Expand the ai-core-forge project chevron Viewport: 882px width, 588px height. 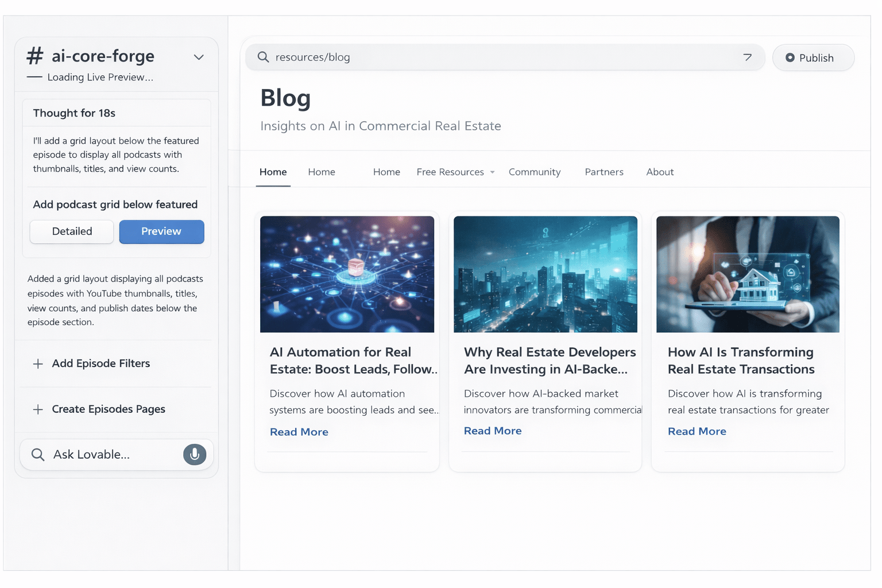[x=199, y=57]
